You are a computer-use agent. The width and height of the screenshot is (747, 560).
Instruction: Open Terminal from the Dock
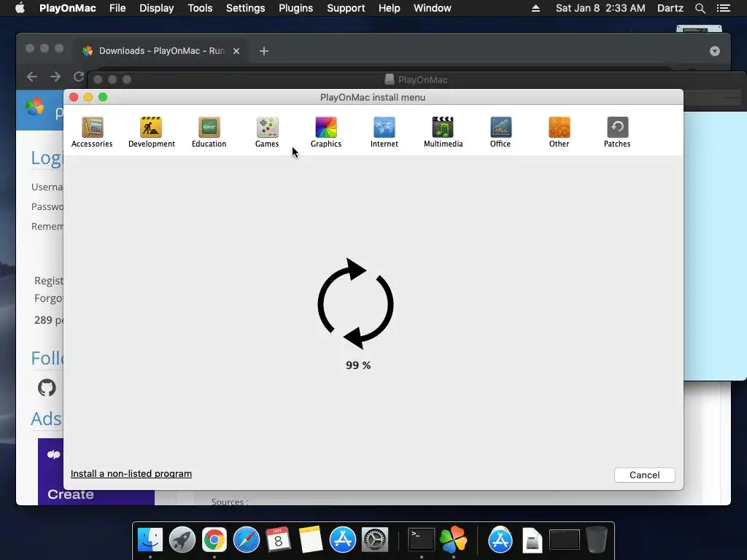click(x=422, y=540)
